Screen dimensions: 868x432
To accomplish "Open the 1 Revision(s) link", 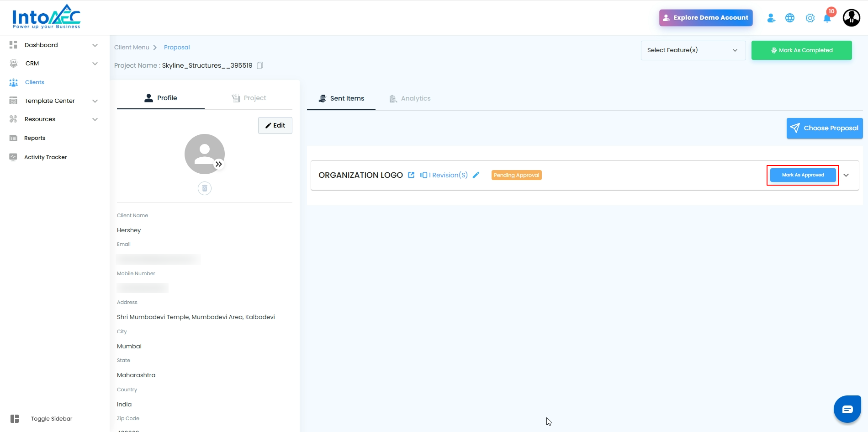I will click(x=444, y=175).
